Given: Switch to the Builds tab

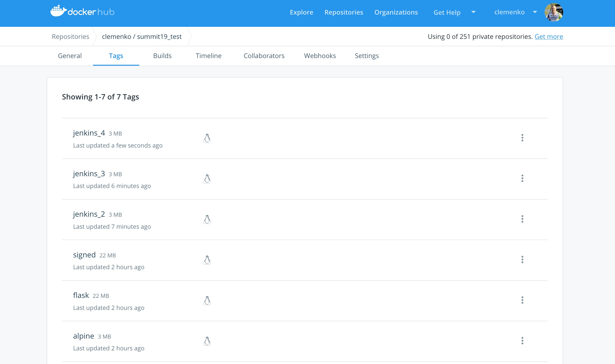Looking at the screenshot, I should point(162,56).
